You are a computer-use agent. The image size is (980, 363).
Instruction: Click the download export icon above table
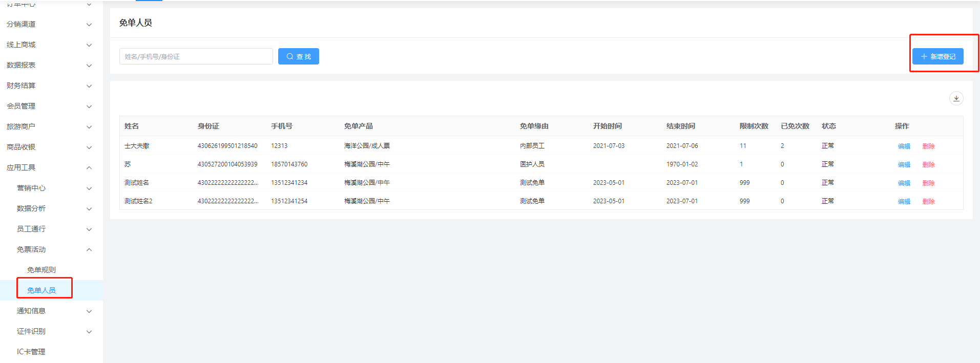click(956, 98)
